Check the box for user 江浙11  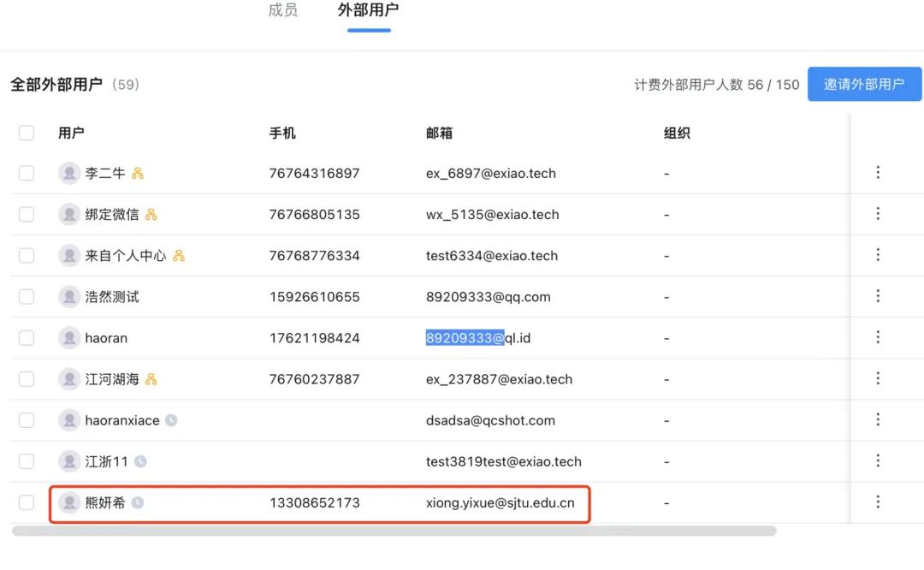click(27, 461)
